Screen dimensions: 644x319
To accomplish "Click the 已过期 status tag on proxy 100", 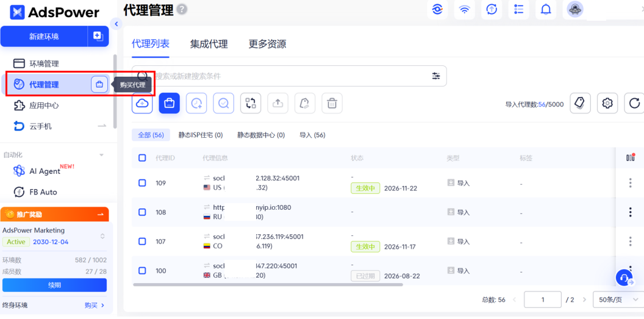I will 365,276.
